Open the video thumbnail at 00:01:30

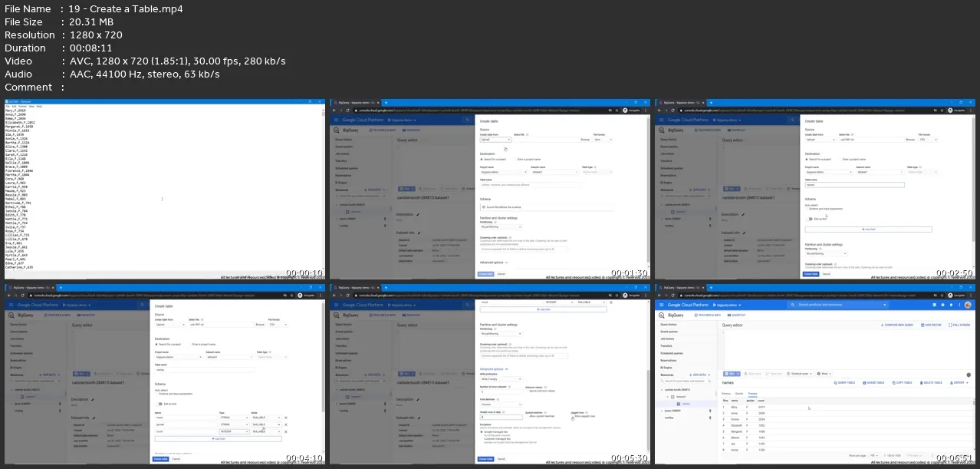(489, 189)
